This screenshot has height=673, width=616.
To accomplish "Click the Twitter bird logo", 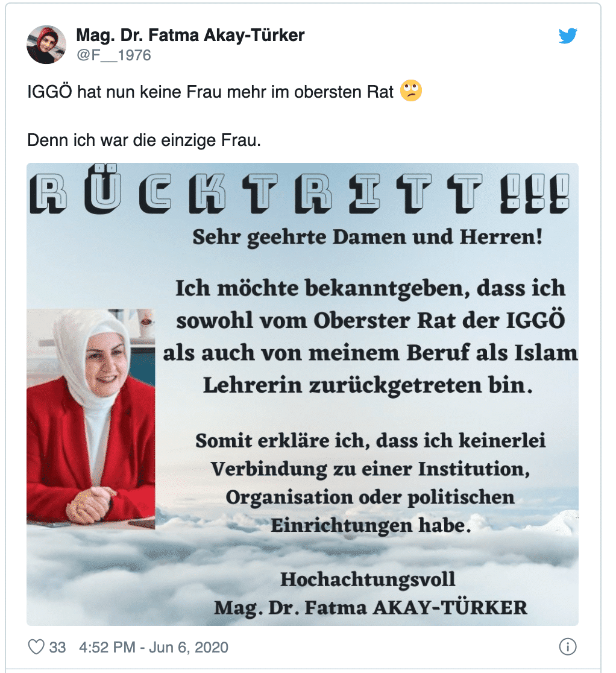I will pyautogui.click(x=568, y=36).
